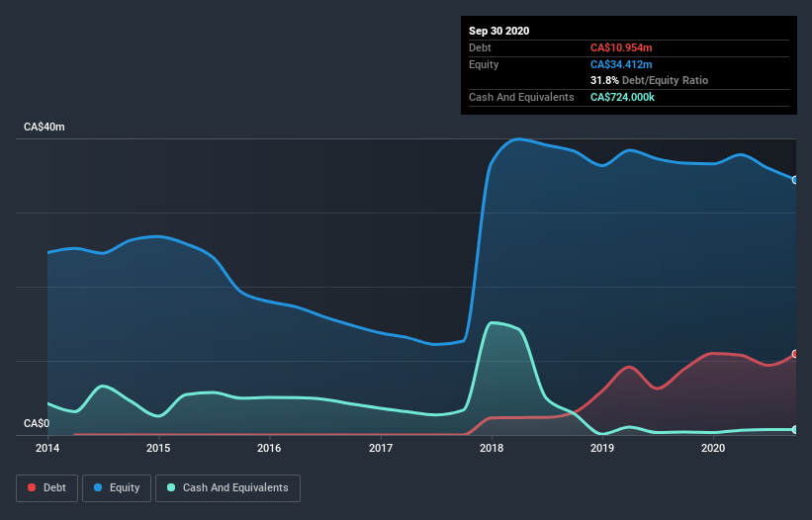Click the 2017 x-axis label

tap(380, 448)
